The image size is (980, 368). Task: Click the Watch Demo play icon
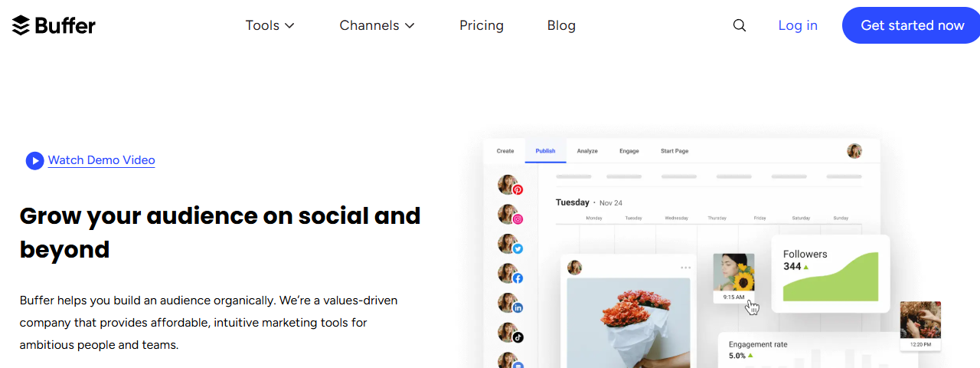point(34,160)
